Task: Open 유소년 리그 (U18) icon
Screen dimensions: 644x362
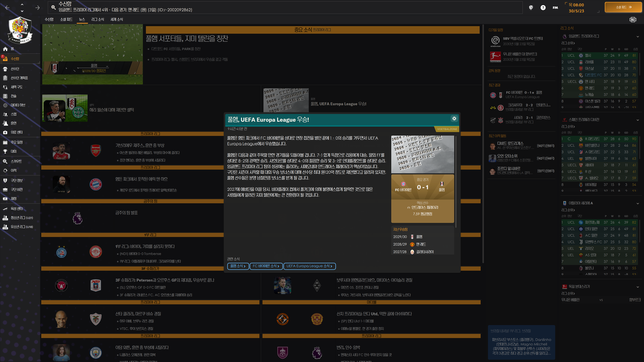Action: 5,227
